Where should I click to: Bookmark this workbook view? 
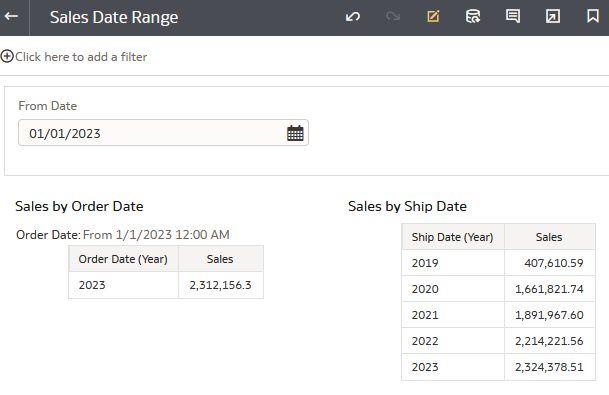(x=593, y=16)
